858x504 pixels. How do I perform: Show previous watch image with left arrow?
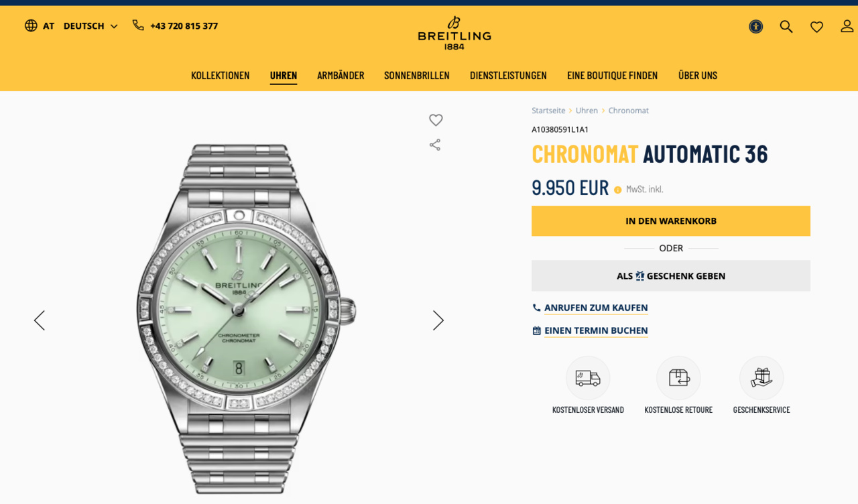(x=40, y=320)
